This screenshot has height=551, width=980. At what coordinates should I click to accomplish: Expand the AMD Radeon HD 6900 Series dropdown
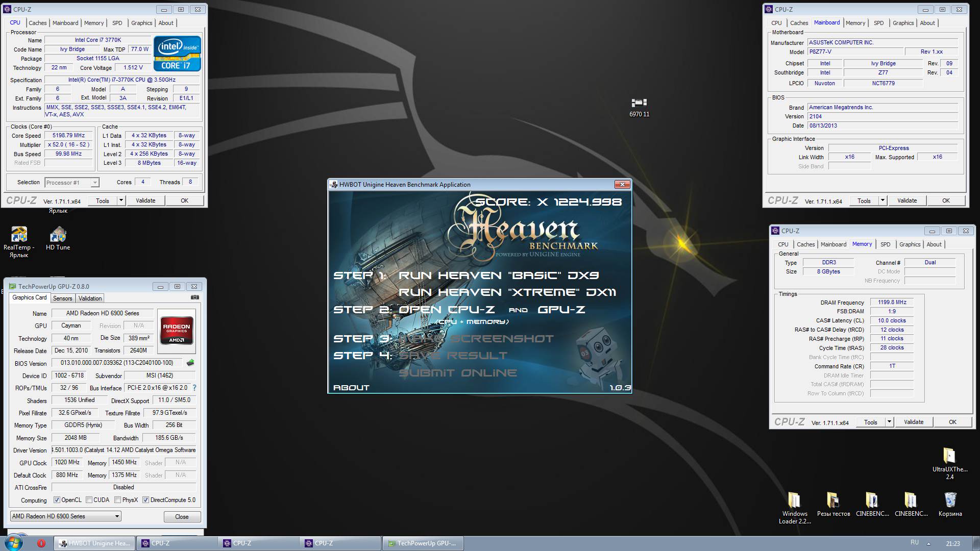click(117, 516)
